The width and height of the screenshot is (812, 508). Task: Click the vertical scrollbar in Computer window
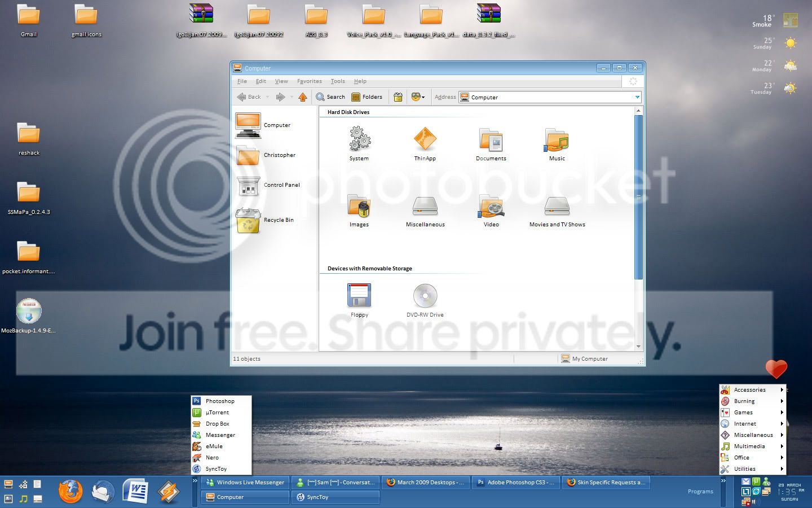pyautogui.click(x=638, y=198)
